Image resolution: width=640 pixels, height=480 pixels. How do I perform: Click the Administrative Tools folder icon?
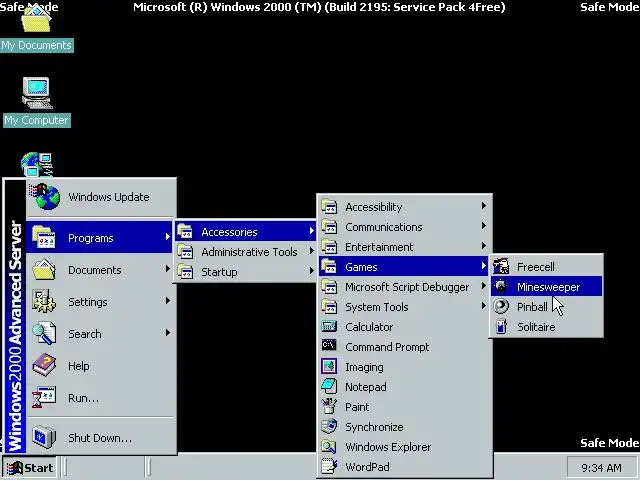click(185, 251)
